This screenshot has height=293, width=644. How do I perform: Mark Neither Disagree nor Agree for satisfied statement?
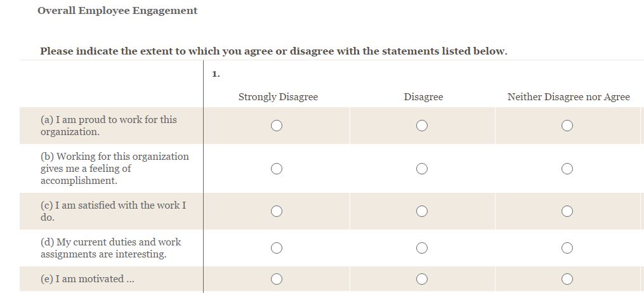click(x=567, y=211)
